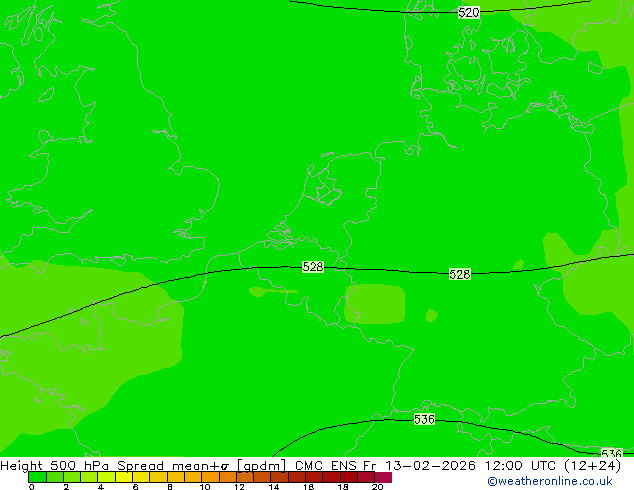Screen dimensions: 634x490
Task: Click the '10' tick label under the legend
Action: coord(205,487)
